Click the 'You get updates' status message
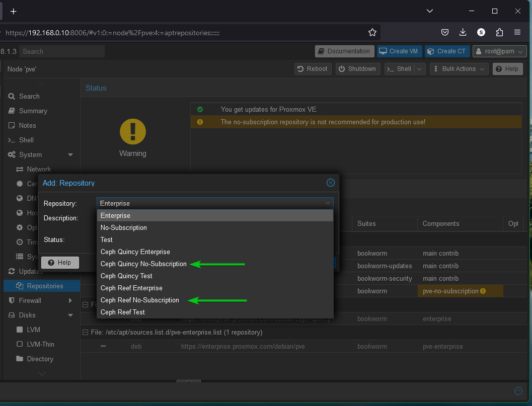Image resolution: width=532 pixels, height=406 pixels. click(x=356, y=109)
